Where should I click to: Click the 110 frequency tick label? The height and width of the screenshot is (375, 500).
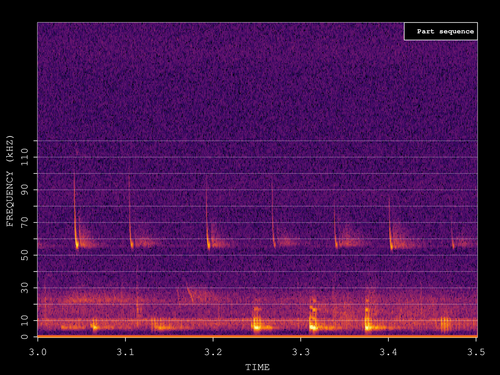click(x=25, y=157)
